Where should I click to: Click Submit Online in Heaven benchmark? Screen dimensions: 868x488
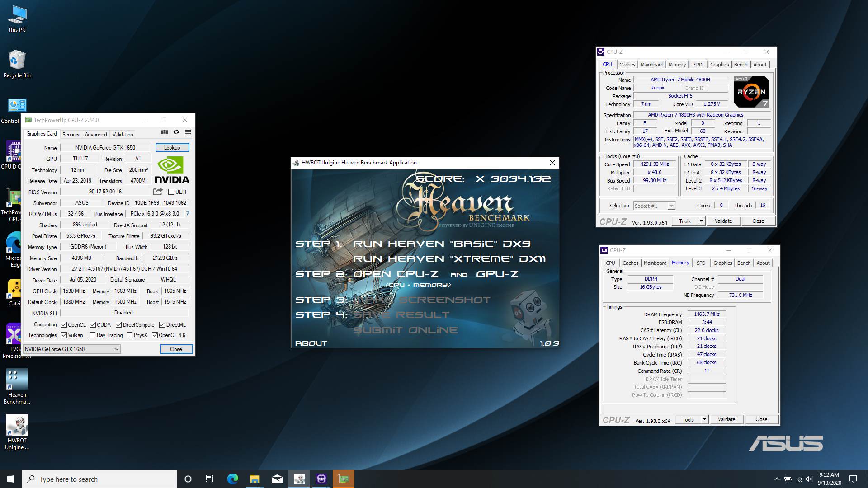(406, 330)
